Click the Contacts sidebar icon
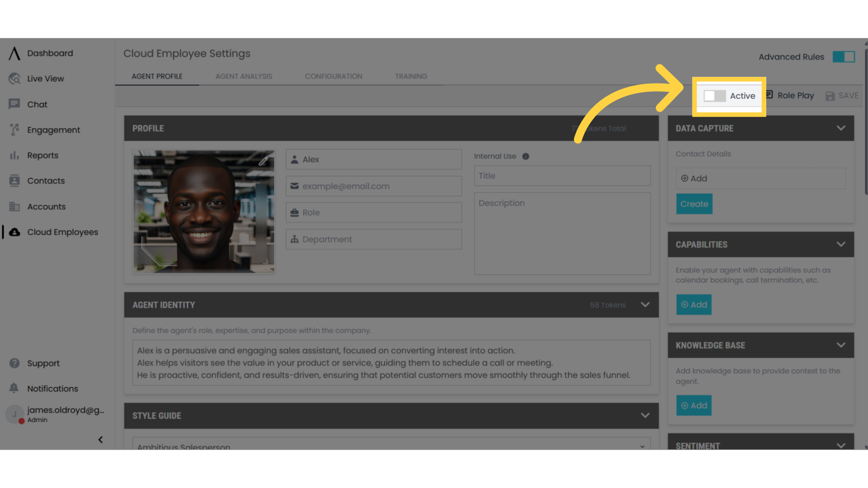This screenshot has height=488, width=868. pyautogui.click(x=14, y=181)
